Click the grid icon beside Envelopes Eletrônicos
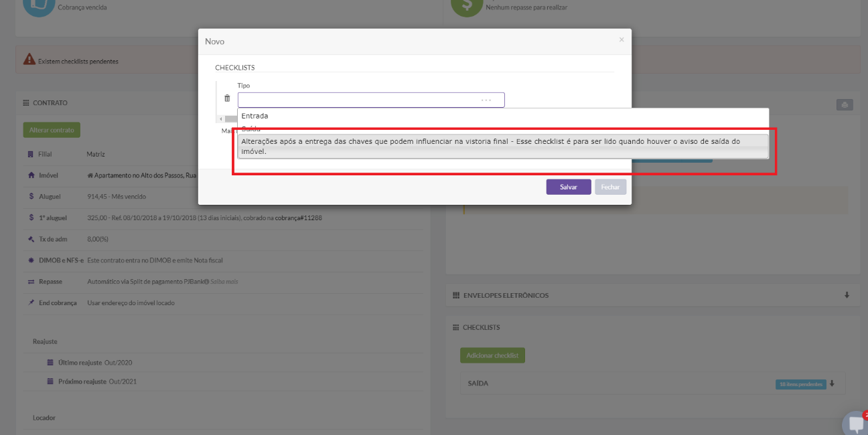868x435 pixels. 456,295
